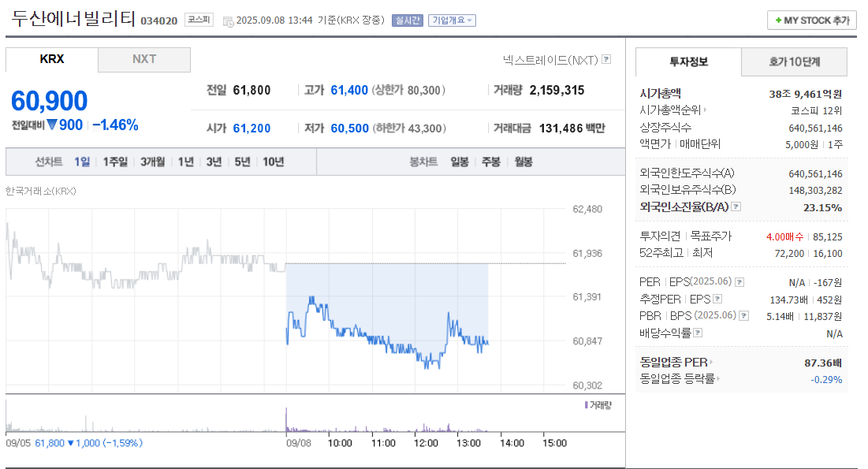Click the 코스피 12위 ranking value
This screenshot has height=469, width=868.
click(x=817, y=110)
